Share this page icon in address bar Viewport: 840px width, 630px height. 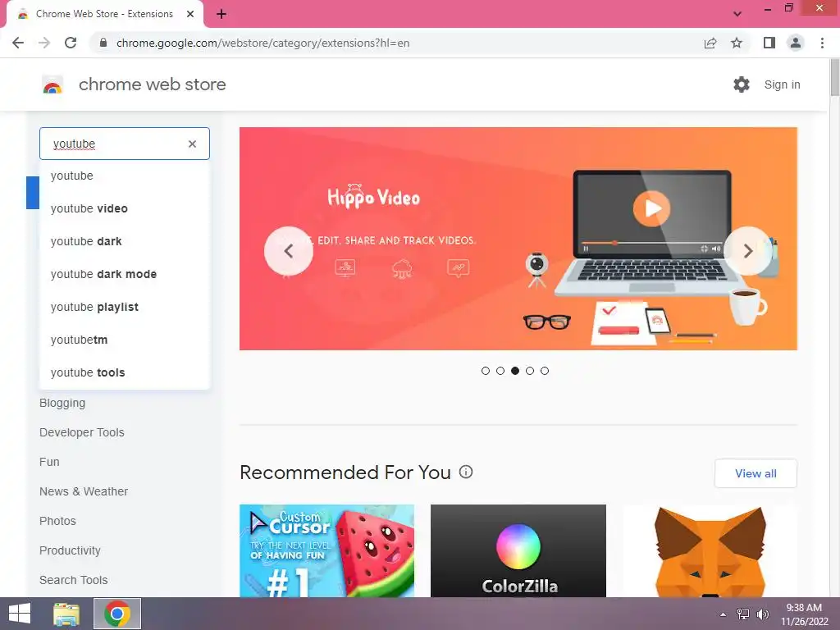(710, 43)
